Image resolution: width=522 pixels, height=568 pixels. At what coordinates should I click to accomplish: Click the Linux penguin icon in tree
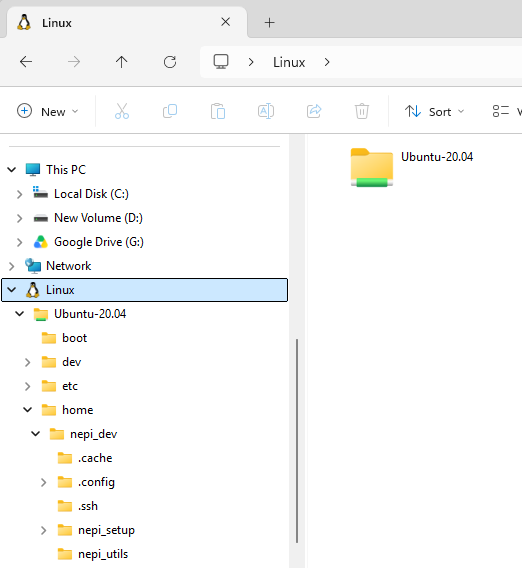pyautogui.click(x=33, y=290)
